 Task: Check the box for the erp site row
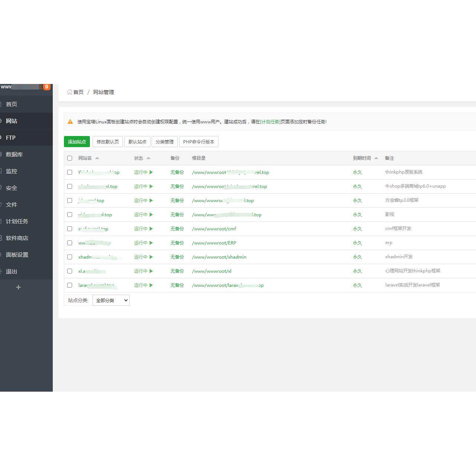69,243
